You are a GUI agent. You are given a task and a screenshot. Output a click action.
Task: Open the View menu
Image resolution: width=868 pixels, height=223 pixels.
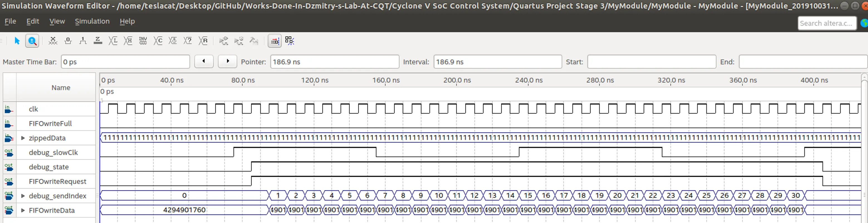pos(57,21)
